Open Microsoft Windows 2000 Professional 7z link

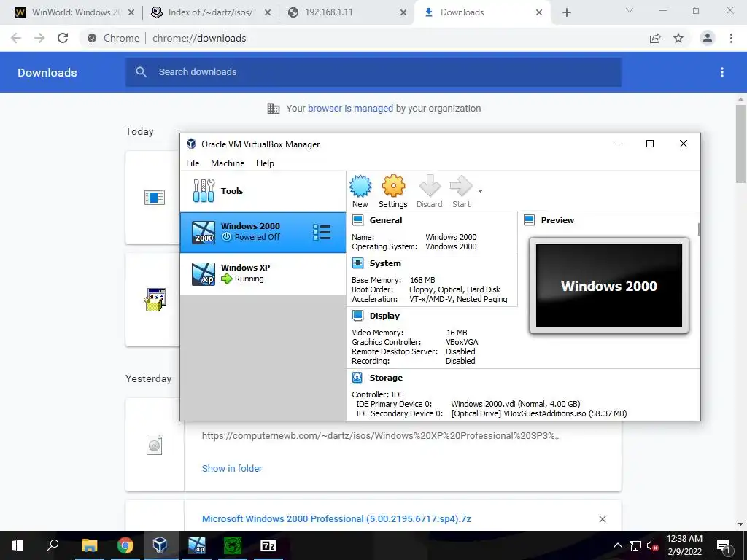coord(336,519)
